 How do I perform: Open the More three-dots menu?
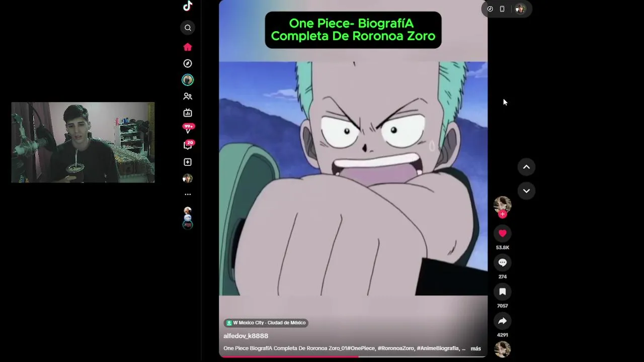pos(188,194)
